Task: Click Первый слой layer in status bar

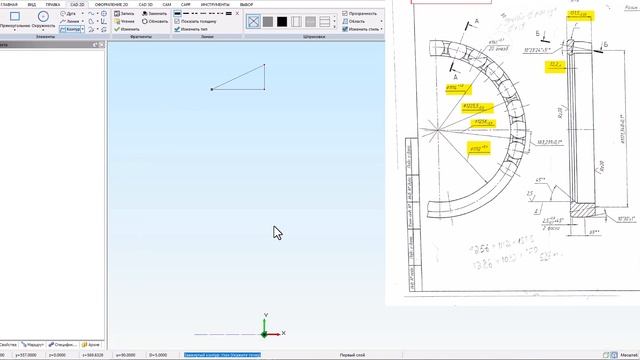Action: pos(352,355)
